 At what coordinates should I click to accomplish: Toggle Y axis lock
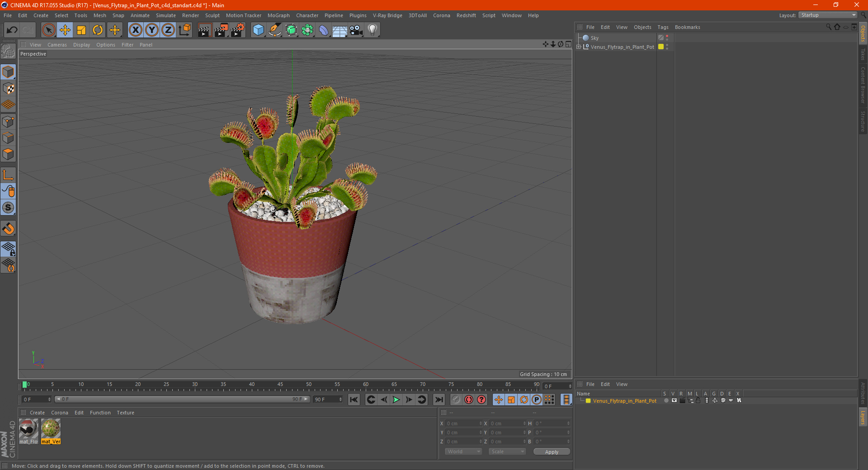(151, 30)
